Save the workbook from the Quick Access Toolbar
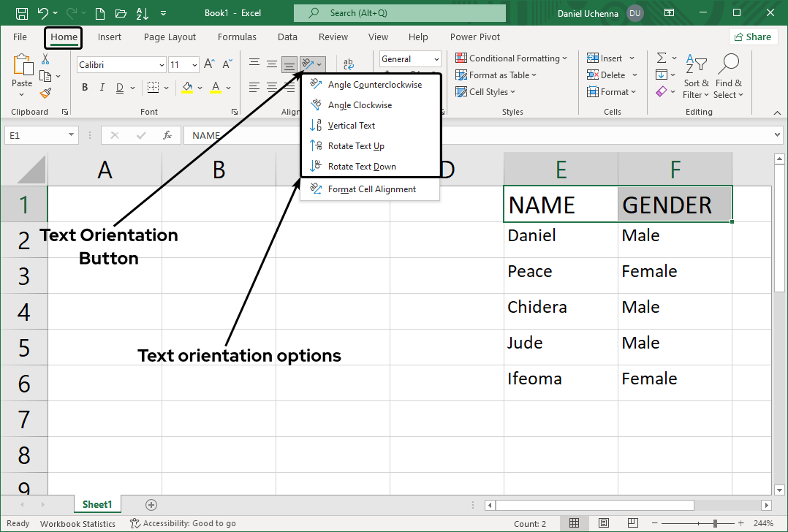 click(22, 12)
